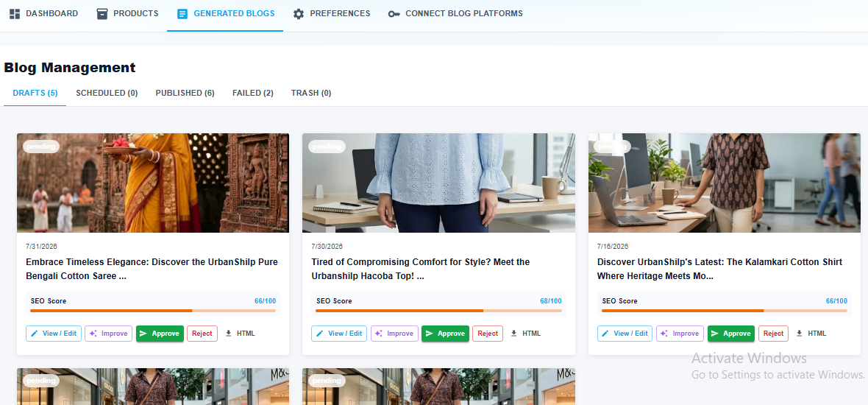Click paper-plane icon on Kalamkari Shirt Approve
The height and width of the screenshot is (405, 868).
(715, 334)
